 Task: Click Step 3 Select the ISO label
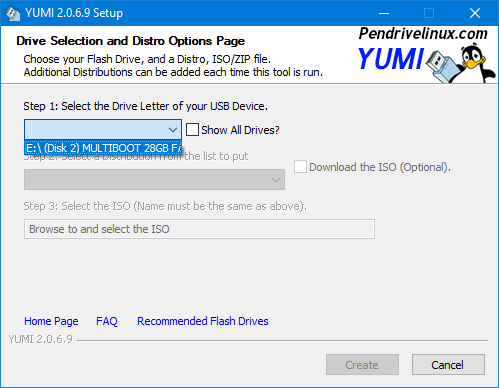point(165,206)
